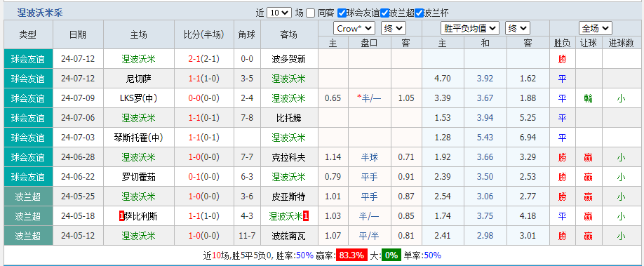Click away odds 0.81 in 波兹南瓦 row
This screenshot has height=266, width=644.
click(x=405, y=237)
